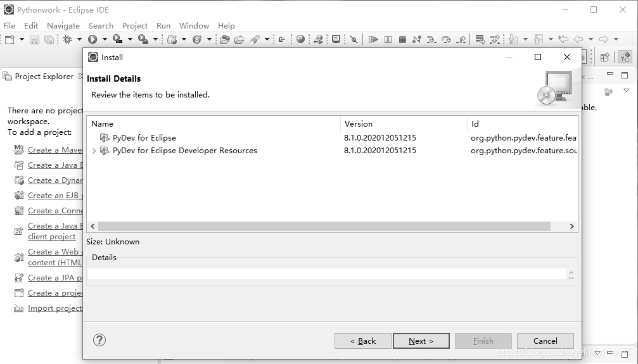
Task: Click the Last Edit Location icon
Action: coord(563,39)
